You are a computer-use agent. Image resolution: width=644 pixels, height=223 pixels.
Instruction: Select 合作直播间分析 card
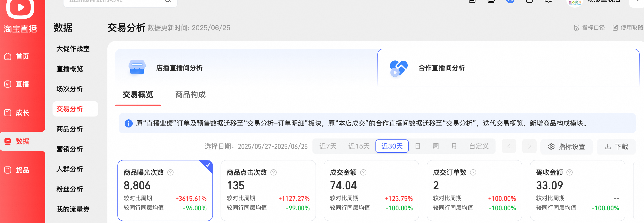tap(508, 68)
